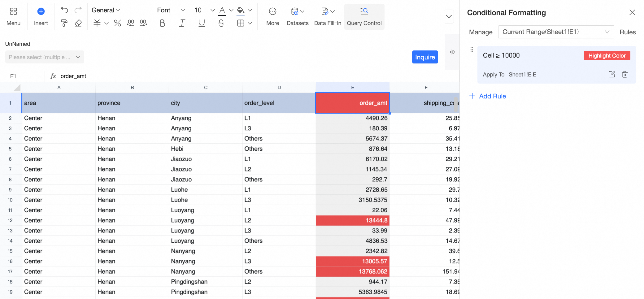Activate the format painter tool

pyautogui.click(x=64, y=23)
